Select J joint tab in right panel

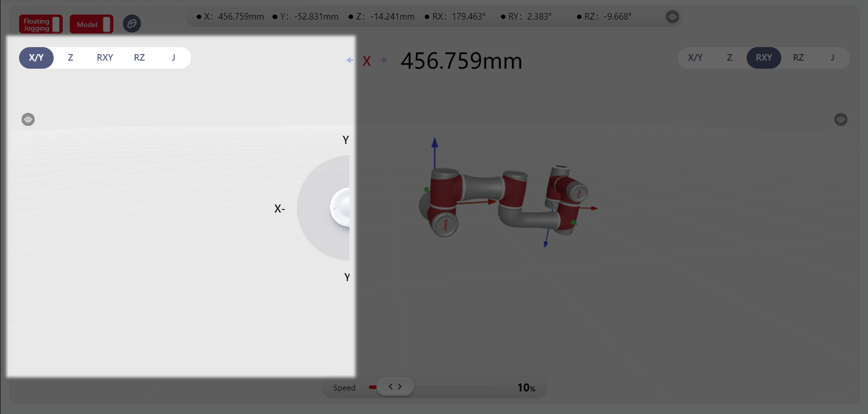832,58
